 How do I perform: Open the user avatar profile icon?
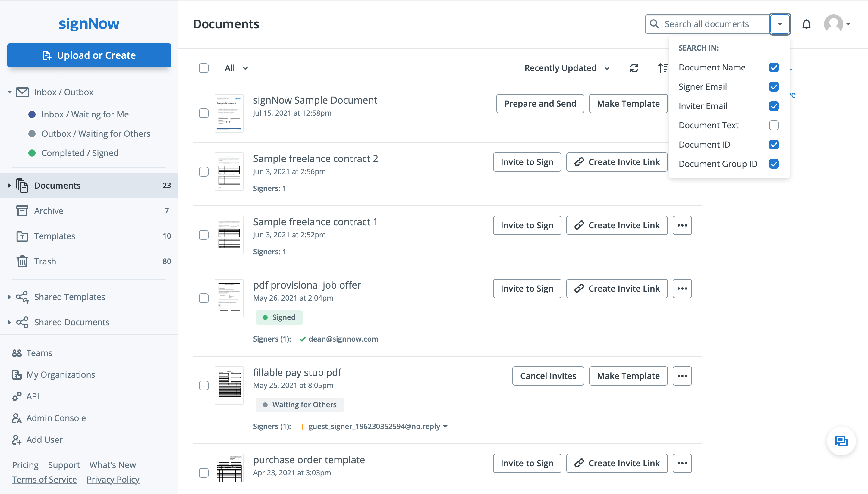(x=833, y=24)
